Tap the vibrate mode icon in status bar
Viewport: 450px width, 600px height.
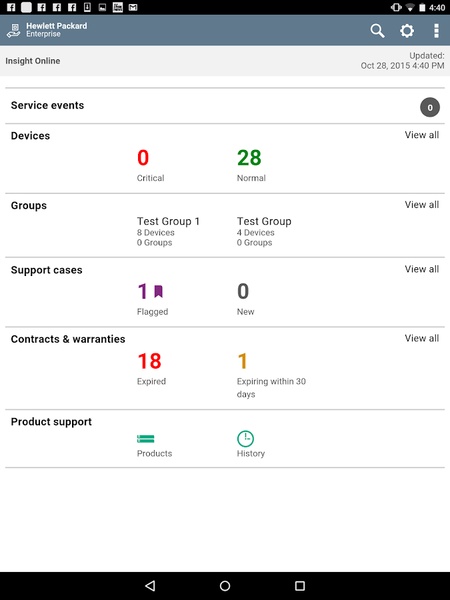[396, 7]
